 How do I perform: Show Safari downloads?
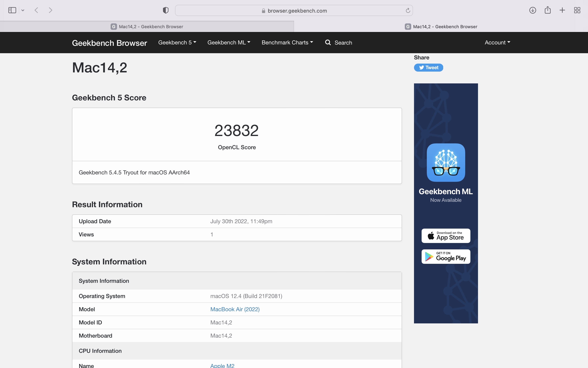533,10
